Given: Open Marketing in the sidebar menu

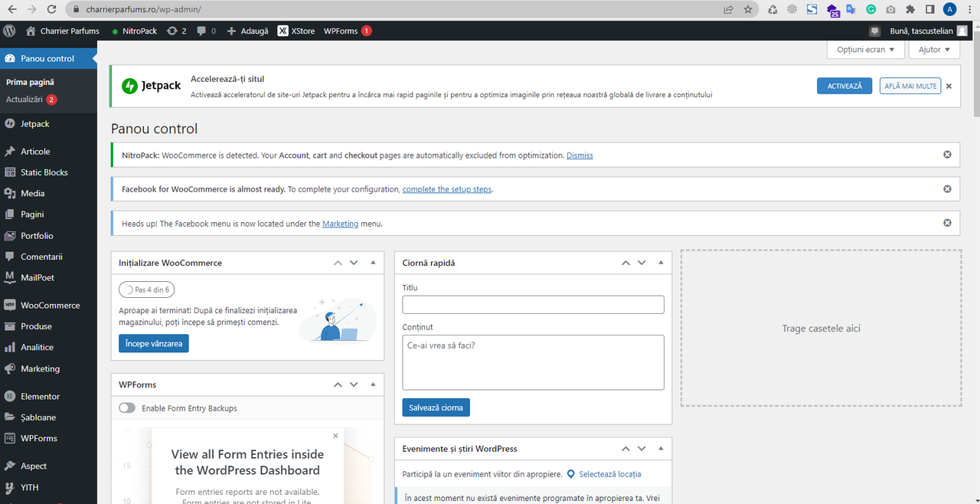Looking at the screenshot, I should [x=48, y=368].
